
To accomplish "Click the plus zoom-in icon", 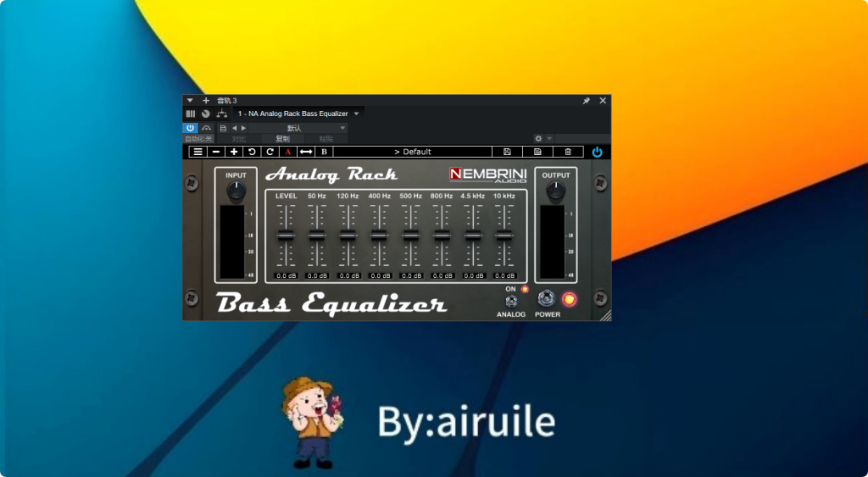I will tap(234, 152).
